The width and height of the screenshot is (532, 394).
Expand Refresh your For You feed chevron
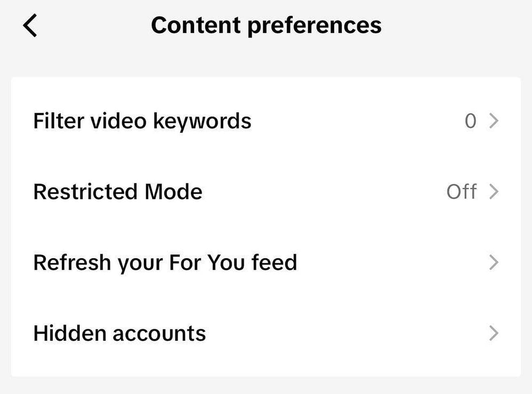click(x=494, y=262)
